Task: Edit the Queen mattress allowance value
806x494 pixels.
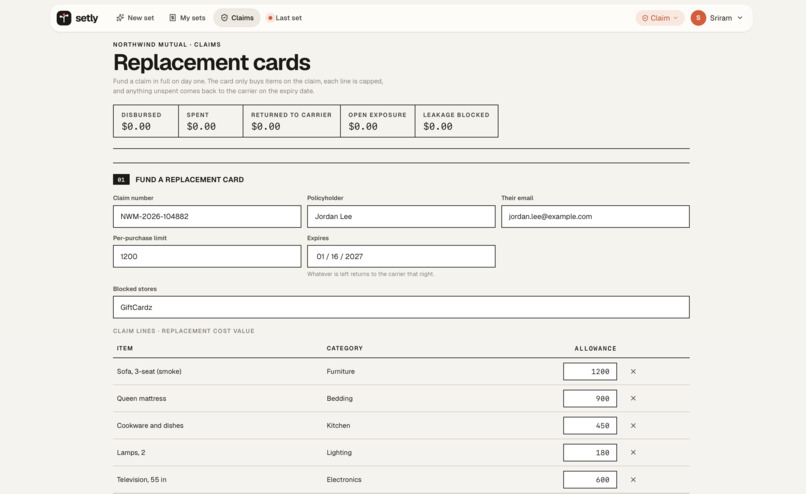Action: [590, 398]
